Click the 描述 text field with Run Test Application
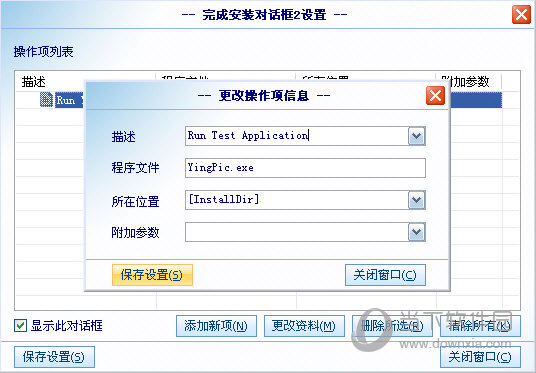The image size is (536, 373). click(297, 136)
